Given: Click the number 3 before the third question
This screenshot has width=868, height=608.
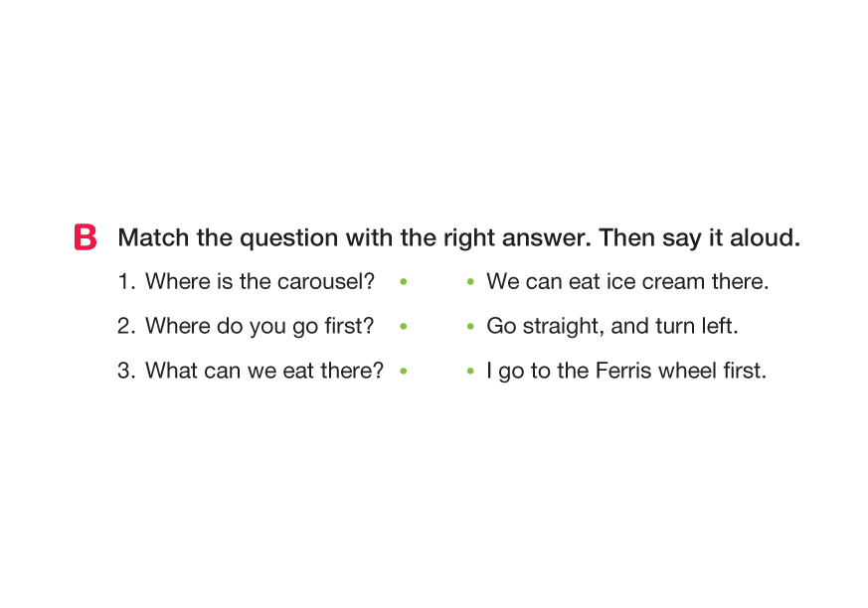Looking at the screenshot, I should [x=125, y=372].
